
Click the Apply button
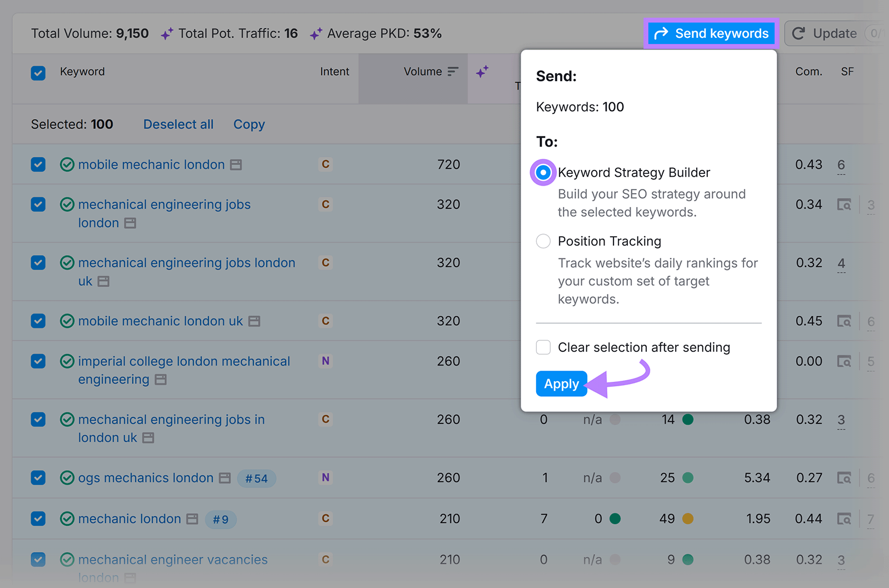coord(561,383)
